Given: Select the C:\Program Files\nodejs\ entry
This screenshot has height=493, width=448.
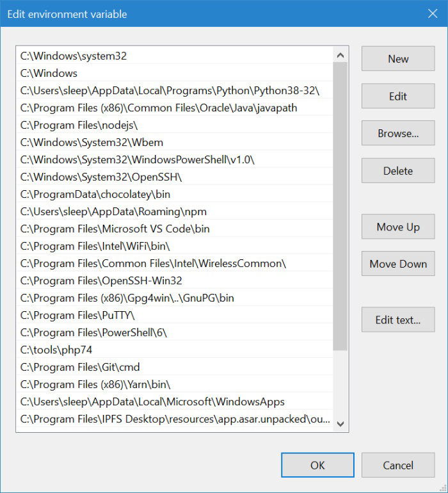Looking at the screenshot, I should pos(175,125).
